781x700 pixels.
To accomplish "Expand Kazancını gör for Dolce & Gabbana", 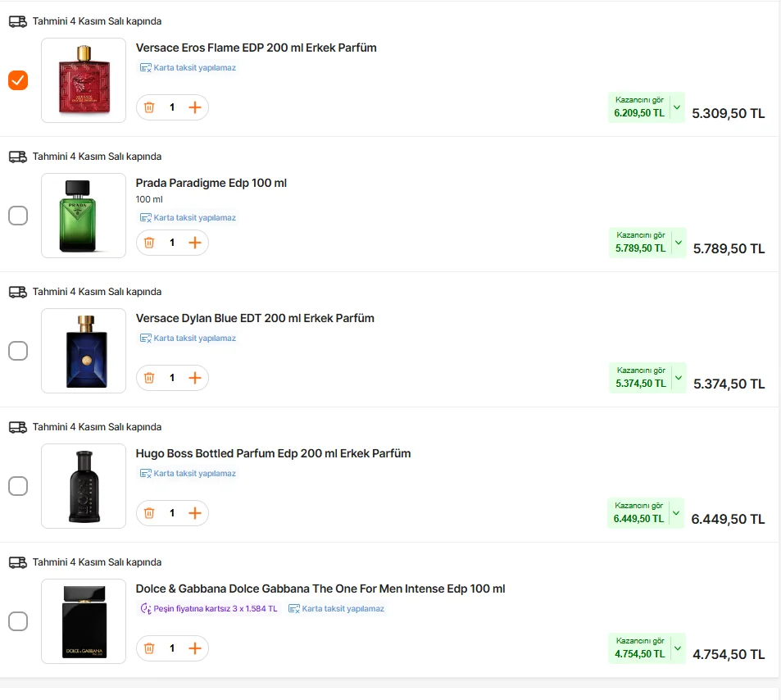I will click(677, 648).
